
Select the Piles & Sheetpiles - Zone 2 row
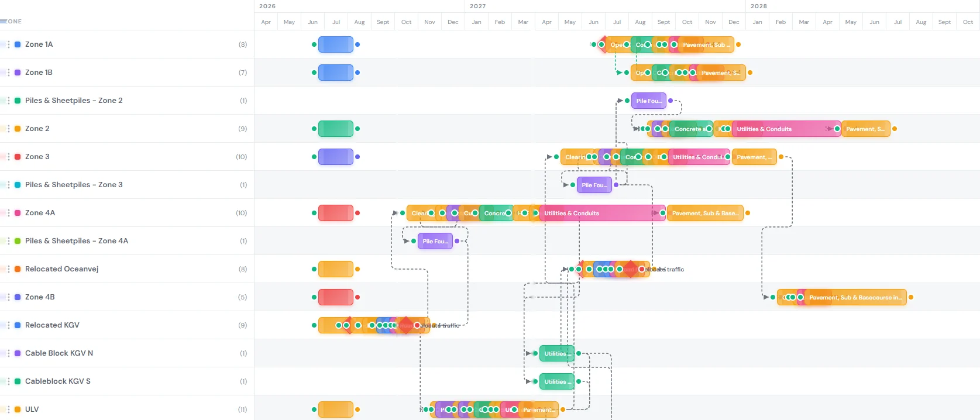[x=74, y=101]
